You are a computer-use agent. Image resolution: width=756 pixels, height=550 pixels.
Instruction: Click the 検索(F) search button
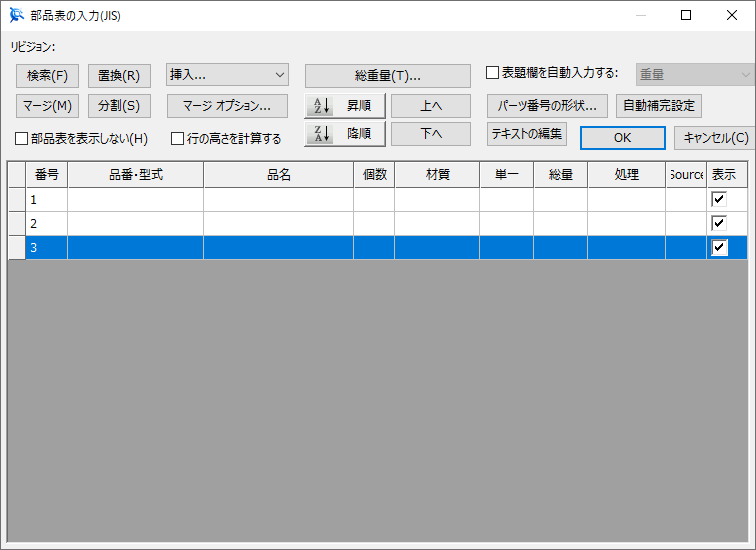pos(47,76)
